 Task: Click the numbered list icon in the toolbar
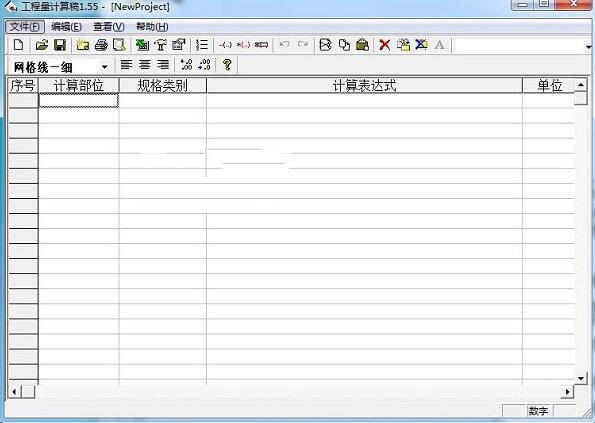coord(202,45)
